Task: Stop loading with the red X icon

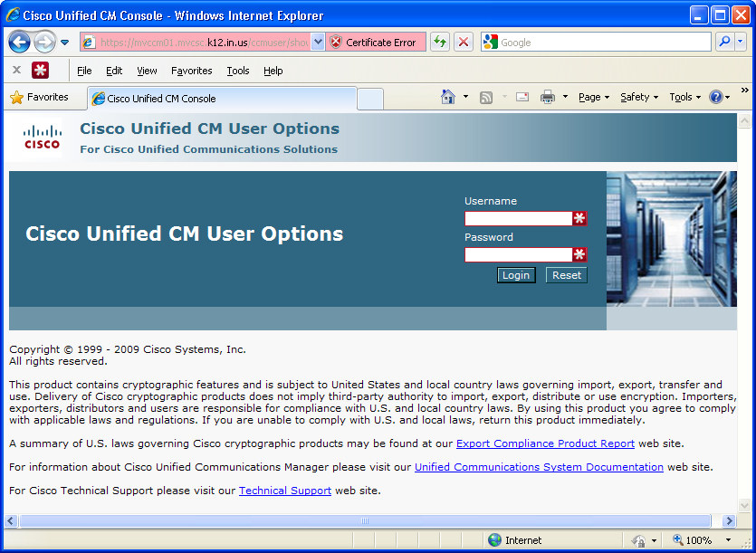Action: (x=464, y=43)
